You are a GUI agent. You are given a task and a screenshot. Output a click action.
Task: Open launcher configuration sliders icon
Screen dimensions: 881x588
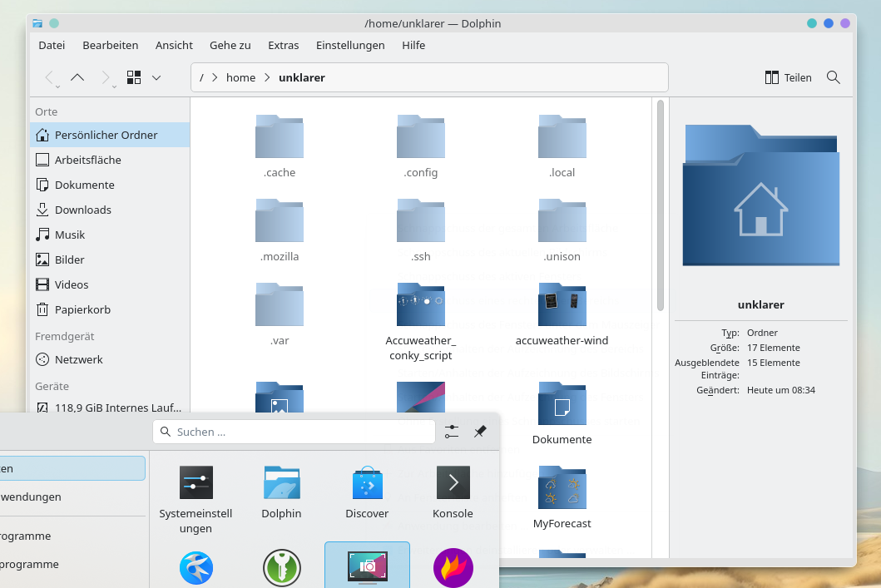click(452, 432)
